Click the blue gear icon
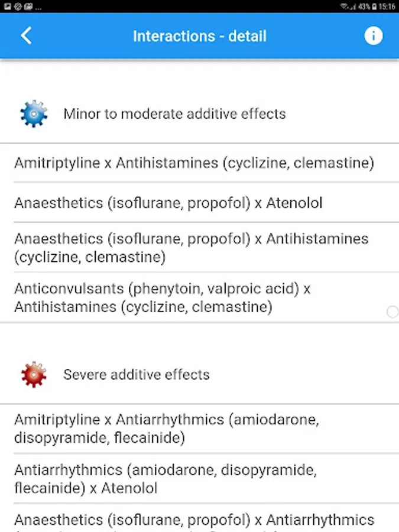 pos(34,113)
